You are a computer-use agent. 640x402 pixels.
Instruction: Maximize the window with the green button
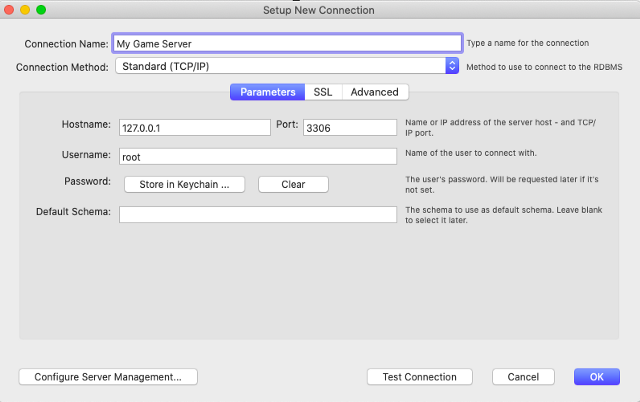pyautogui.click(x=41, y=10)
